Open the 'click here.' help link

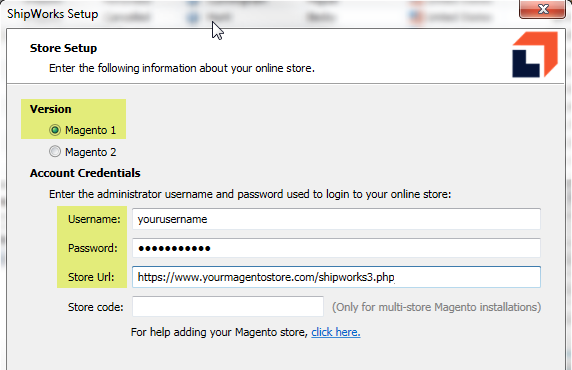[336, 332]
